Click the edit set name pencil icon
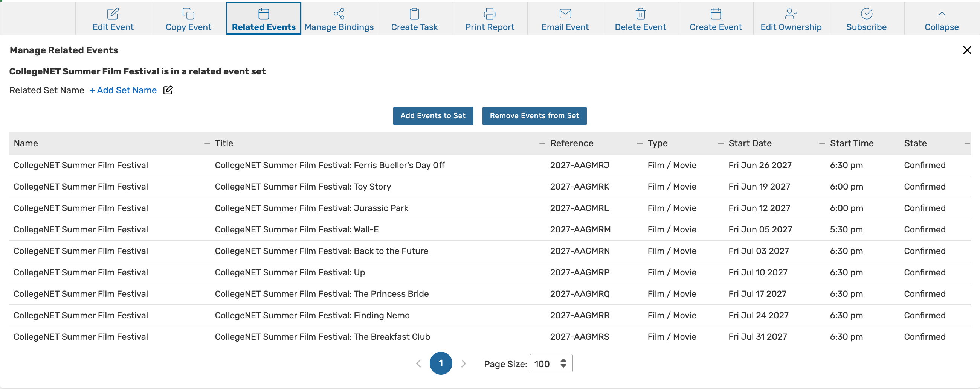Screen dimensions: 980x389 (168, 90)
